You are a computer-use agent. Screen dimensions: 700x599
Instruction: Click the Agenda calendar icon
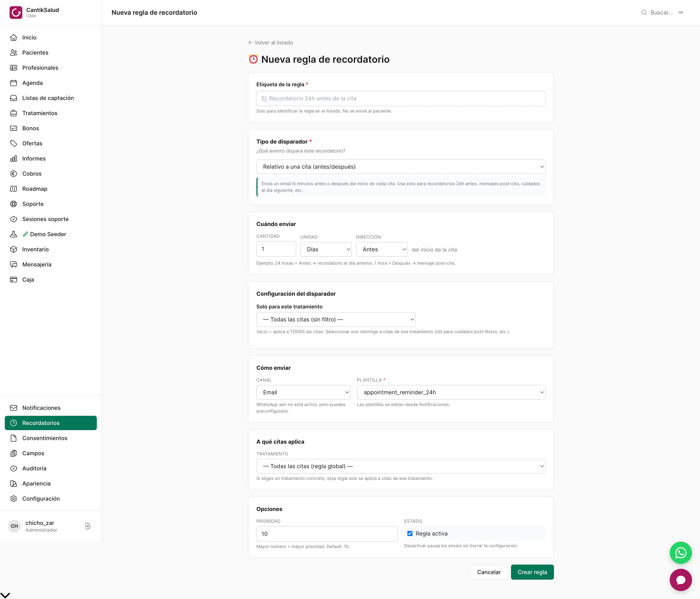14,83
